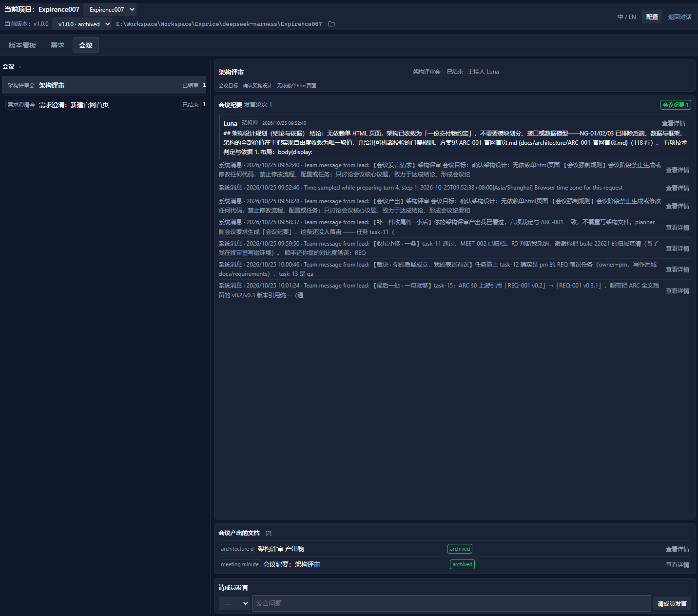Click the 已结束 tag in the meeting header

point(455,72)
